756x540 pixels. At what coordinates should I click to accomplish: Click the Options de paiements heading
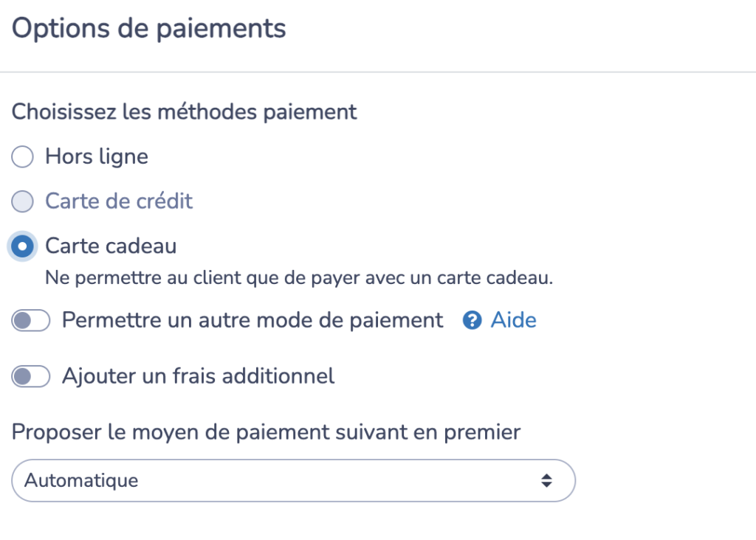pos(148,28)
